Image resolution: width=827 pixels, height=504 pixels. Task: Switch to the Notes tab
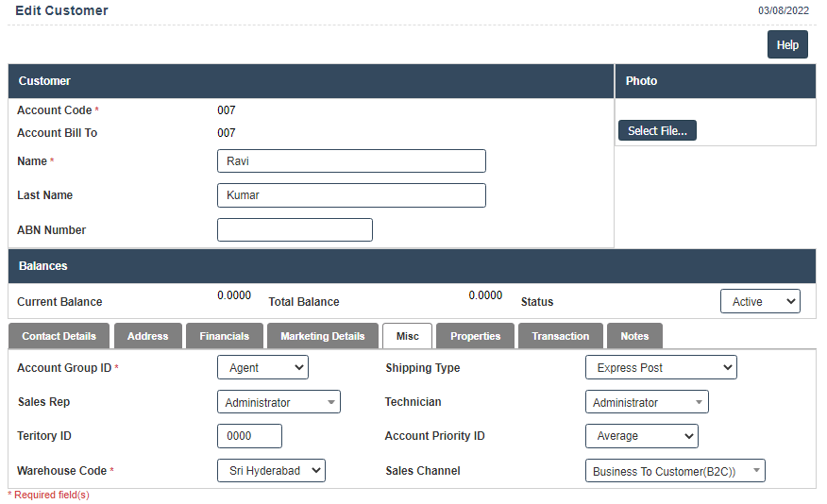(x=634, y=336)
